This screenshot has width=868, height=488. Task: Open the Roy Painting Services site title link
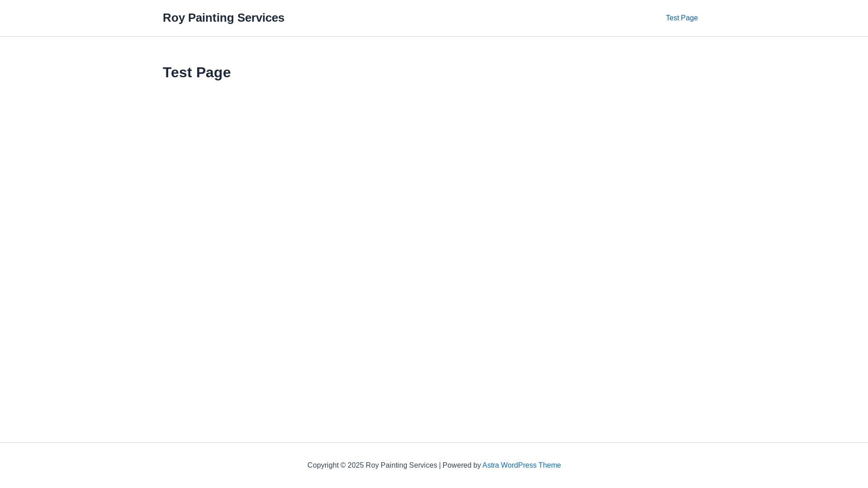click(x=223, y=18)
